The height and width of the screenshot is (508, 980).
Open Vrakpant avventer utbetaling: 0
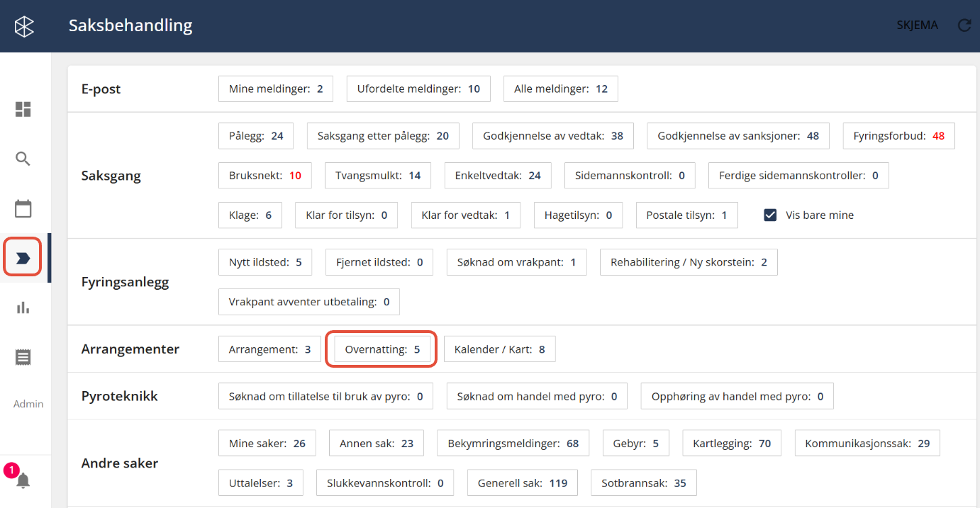point(309,302)
